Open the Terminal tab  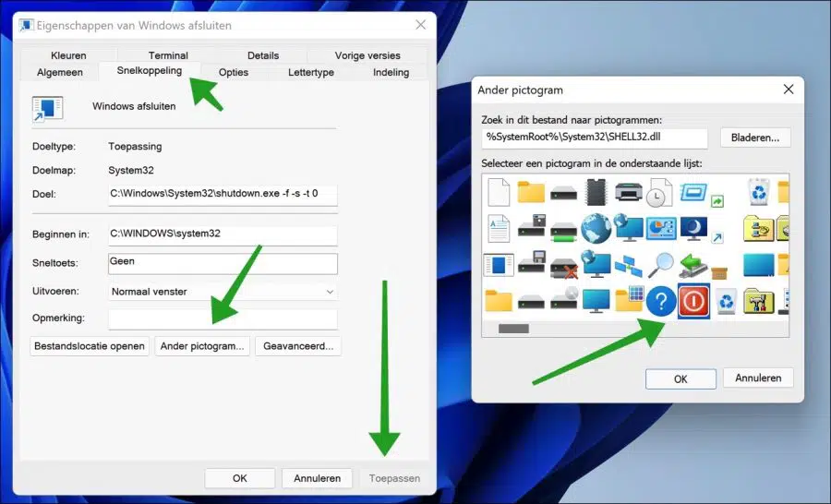click(168, 55)
